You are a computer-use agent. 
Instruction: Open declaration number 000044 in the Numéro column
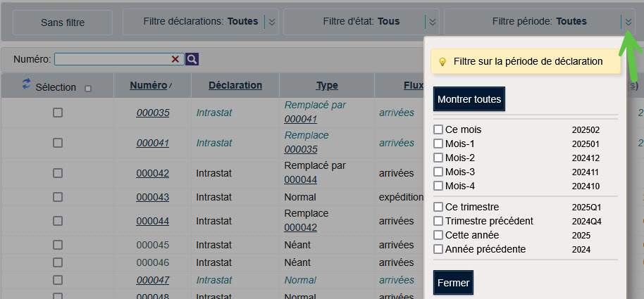click(153, 222)
